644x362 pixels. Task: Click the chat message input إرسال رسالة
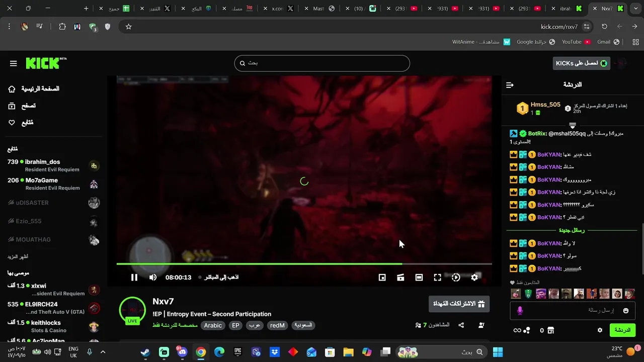tap(573, 311)
